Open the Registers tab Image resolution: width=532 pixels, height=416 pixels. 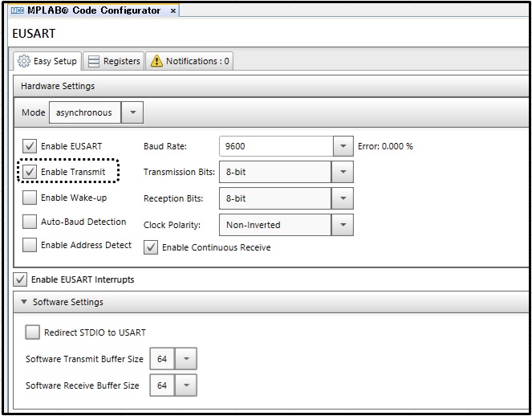tap(114, 61)
